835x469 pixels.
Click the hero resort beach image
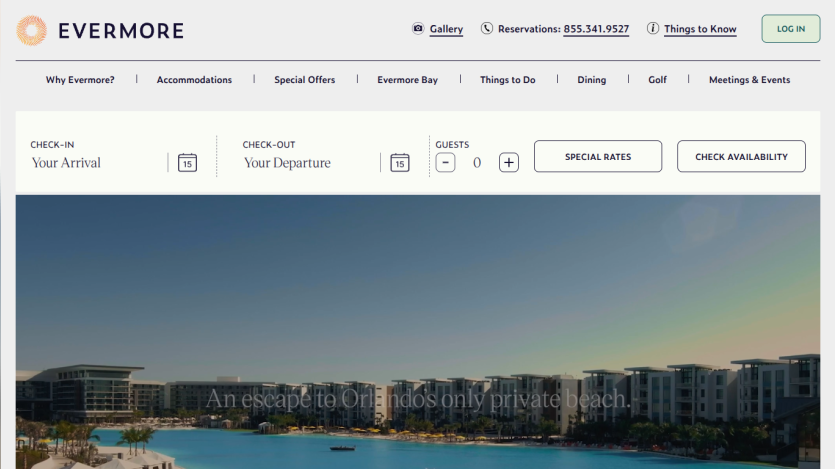418,332
